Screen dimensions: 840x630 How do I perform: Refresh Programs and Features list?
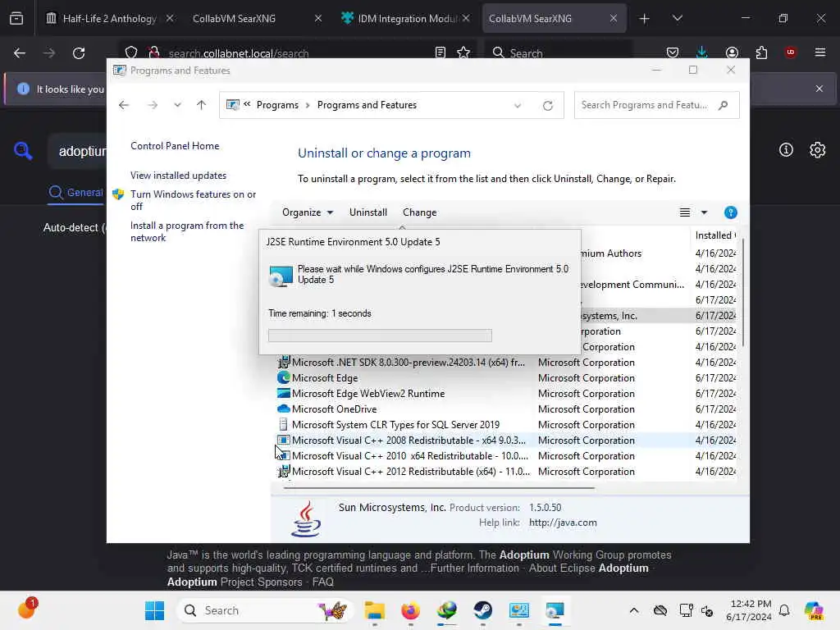tap(547, 106)
